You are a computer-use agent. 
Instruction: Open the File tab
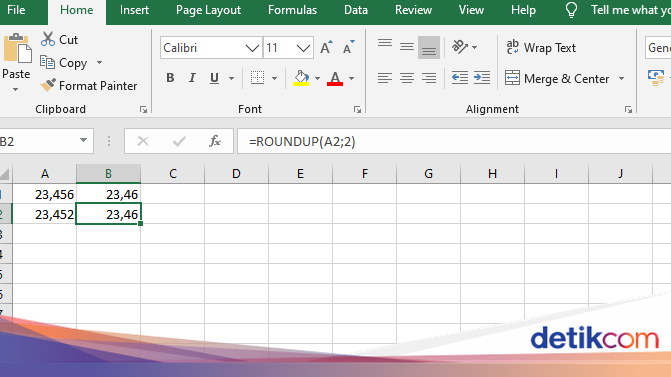pos(16,10)
